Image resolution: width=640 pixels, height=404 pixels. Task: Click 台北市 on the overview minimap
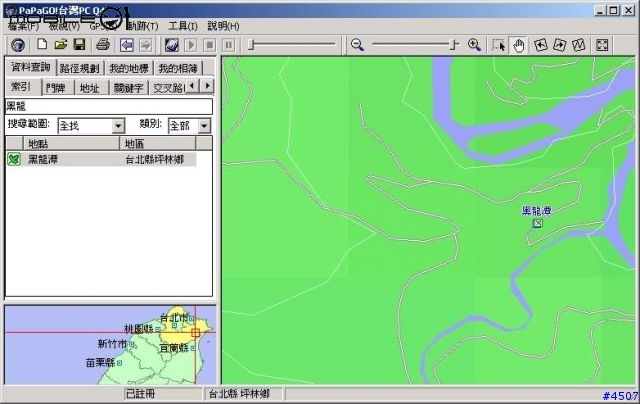(174, 317)
